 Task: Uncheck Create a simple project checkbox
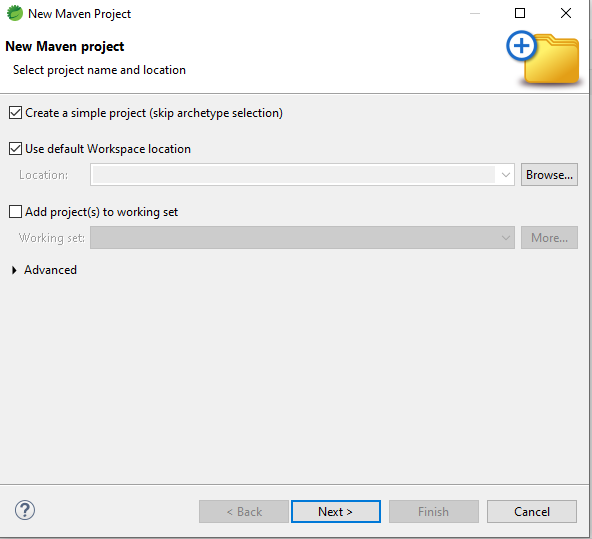click(x=15, y=113)
